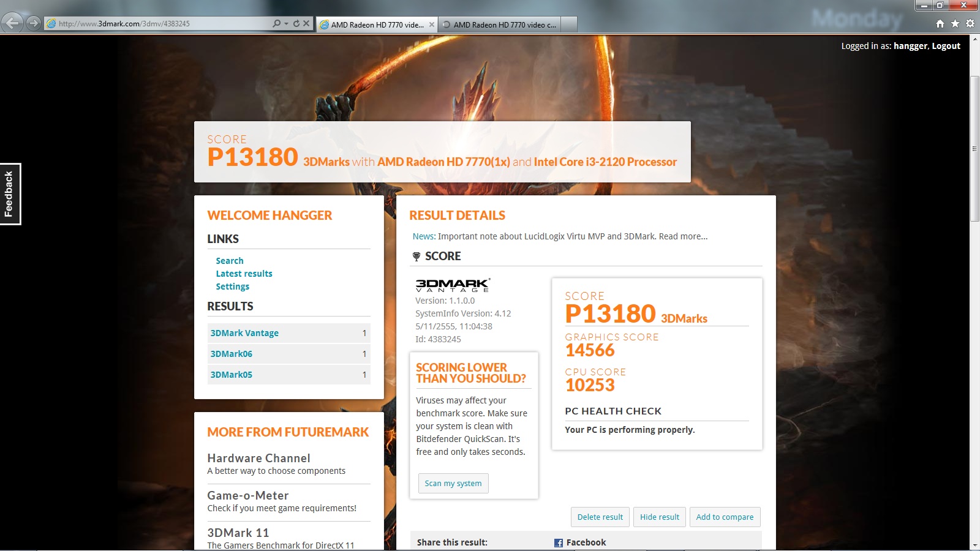Open the Settings link under Links
The width and height of the screenshot is (980, 551).
[x=233, y=287]
